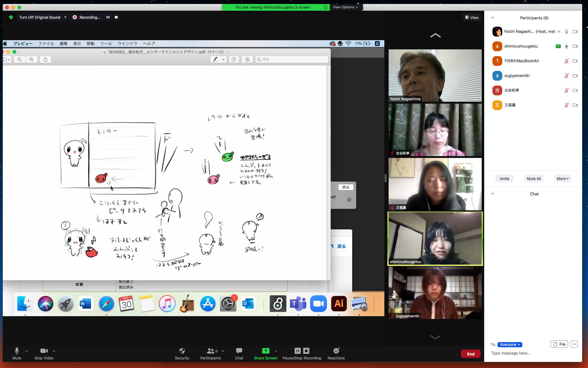Collapse the Participants panel chevron

coord(492,18)
